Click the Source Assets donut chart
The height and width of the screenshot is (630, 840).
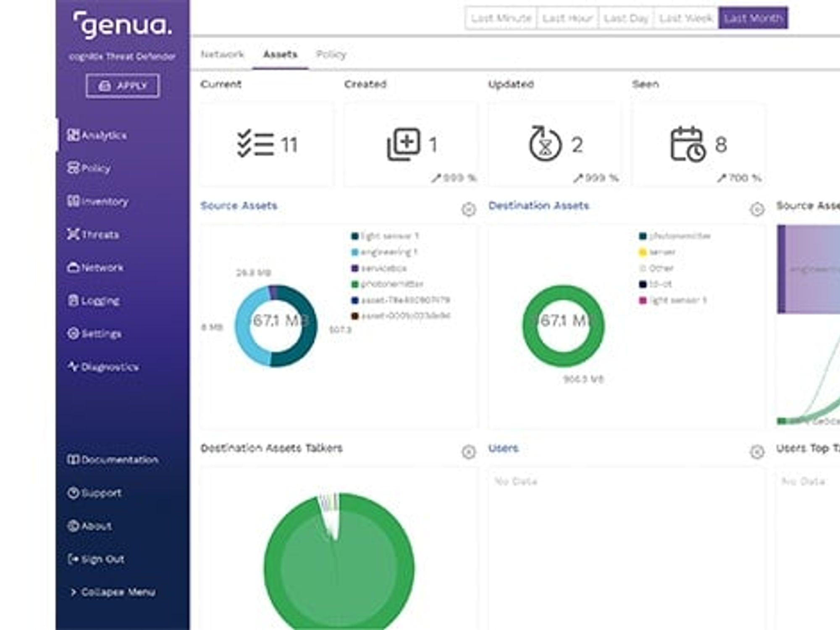(276, 326)
